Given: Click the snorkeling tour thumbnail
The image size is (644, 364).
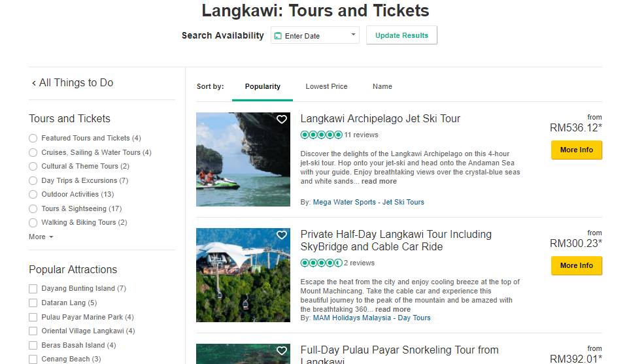Looking at the screenshot, I should [x=243, y=354].
